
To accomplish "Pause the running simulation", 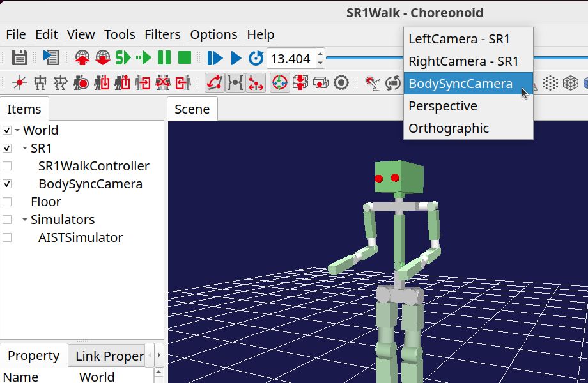I will click(163, 57).
